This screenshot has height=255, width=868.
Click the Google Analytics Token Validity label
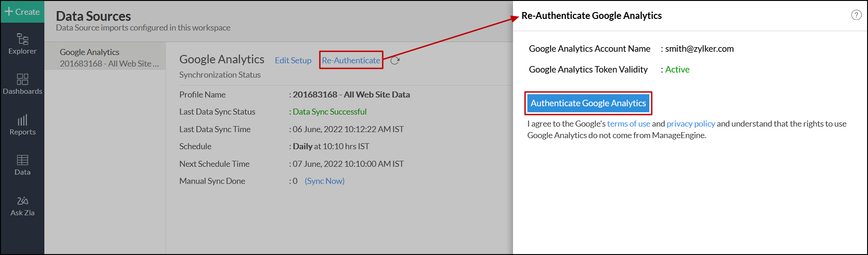pyautogui.click(x=588, y=70)
